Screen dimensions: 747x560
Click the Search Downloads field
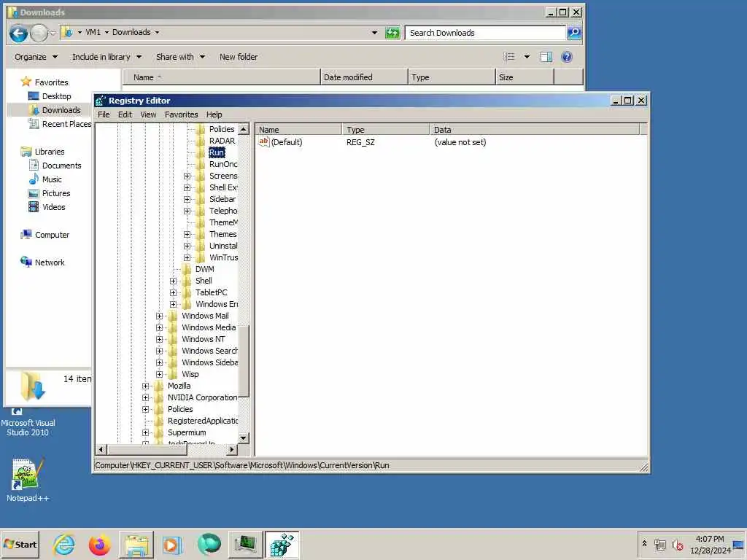[x=485, y=33]
